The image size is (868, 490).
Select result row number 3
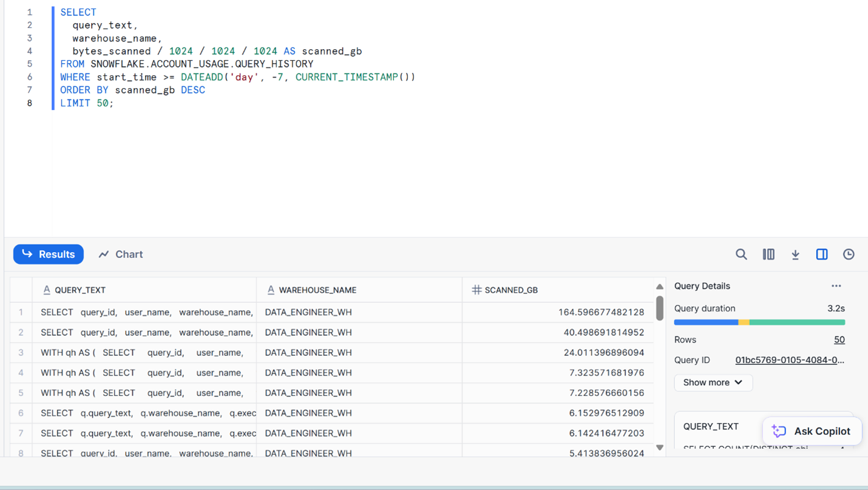21,353
